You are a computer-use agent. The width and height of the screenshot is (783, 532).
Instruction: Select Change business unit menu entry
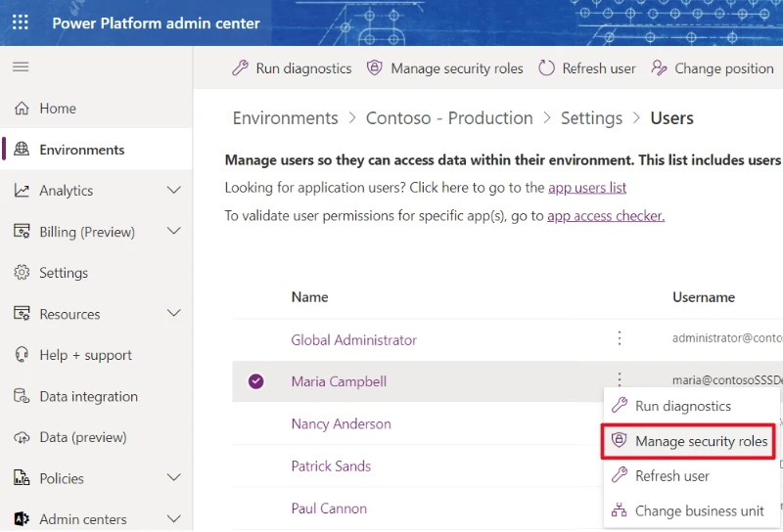tap(691, 510)
